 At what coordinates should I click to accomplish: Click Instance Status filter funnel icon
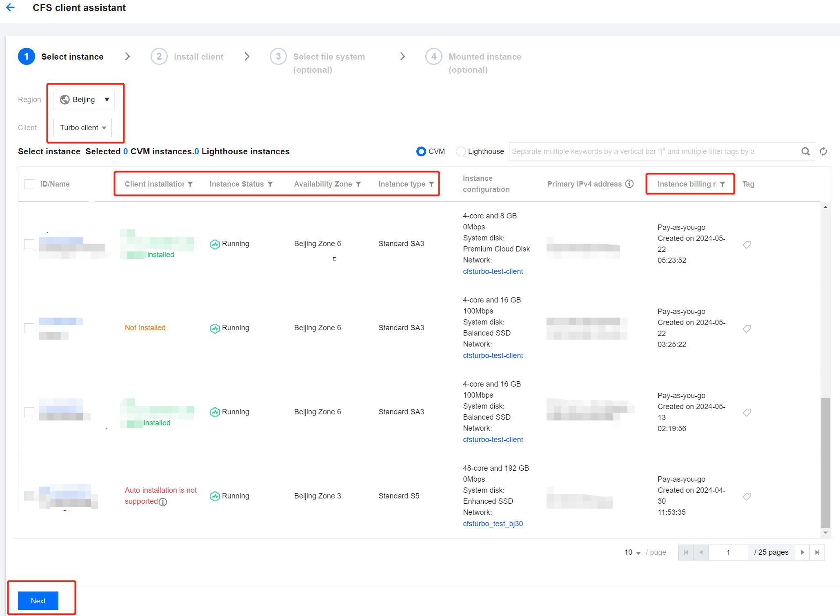(270, 184)
